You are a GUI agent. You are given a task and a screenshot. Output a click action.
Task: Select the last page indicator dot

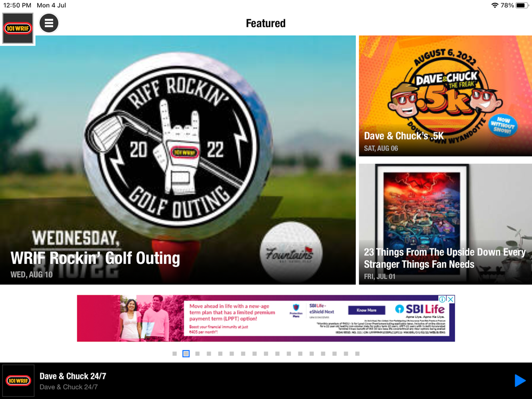[358, 354]
